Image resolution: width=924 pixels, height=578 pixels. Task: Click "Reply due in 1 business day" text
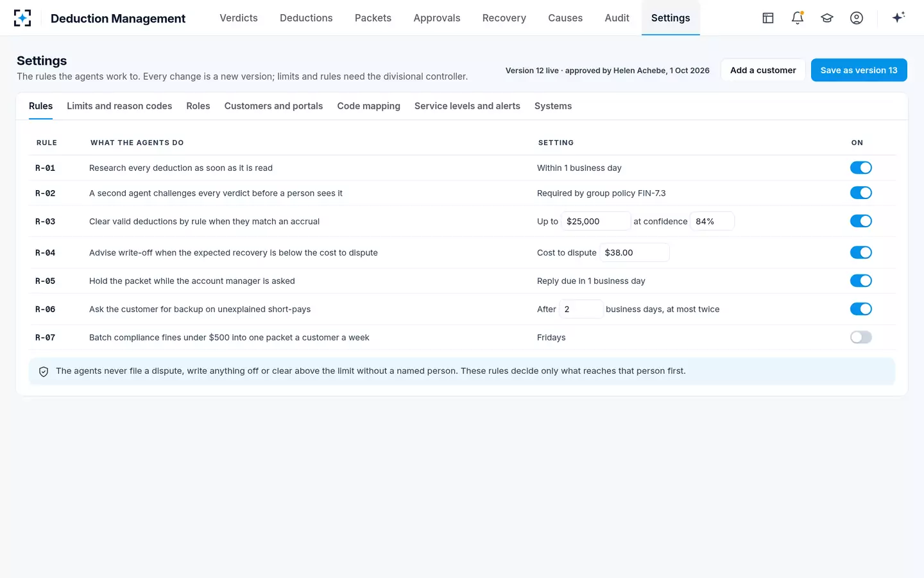591,281
